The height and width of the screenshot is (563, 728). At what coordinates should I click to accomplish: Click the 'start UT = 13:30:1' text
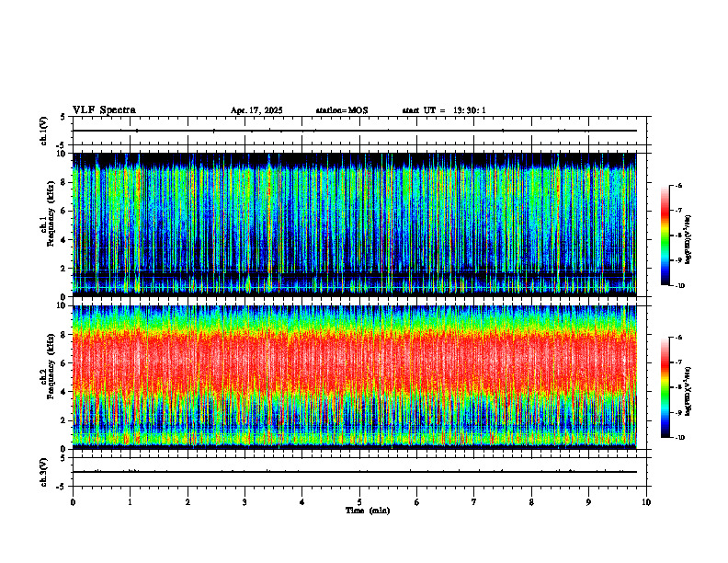click(444, 110)
